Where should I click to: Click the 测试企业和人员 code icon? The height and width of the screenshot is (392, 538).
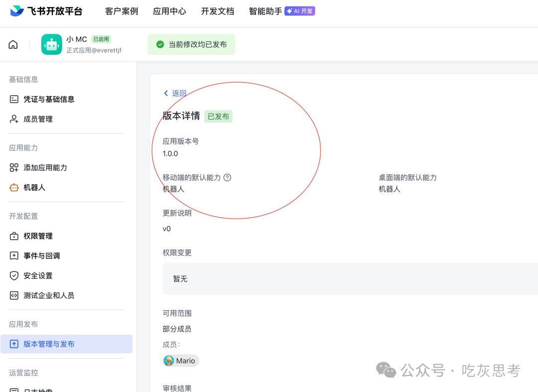[x=14, y=296]
